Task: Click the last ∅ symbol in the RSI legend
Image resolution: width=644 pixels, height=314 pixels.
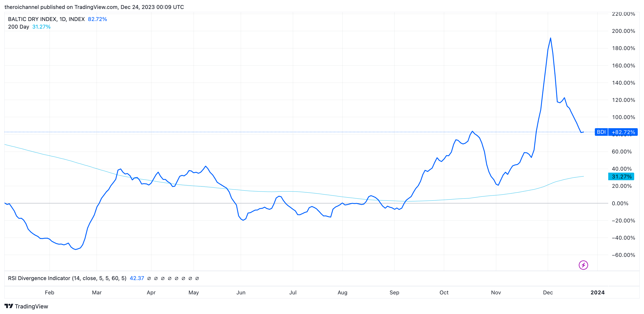Action: click(x=197, y=278)
